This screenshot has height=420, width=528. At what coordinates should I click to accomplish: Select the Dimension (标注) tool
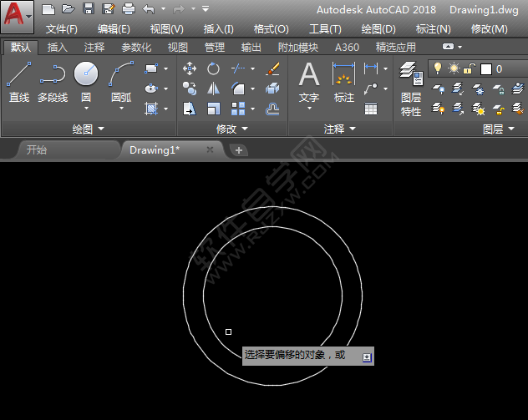coord(344,83)
